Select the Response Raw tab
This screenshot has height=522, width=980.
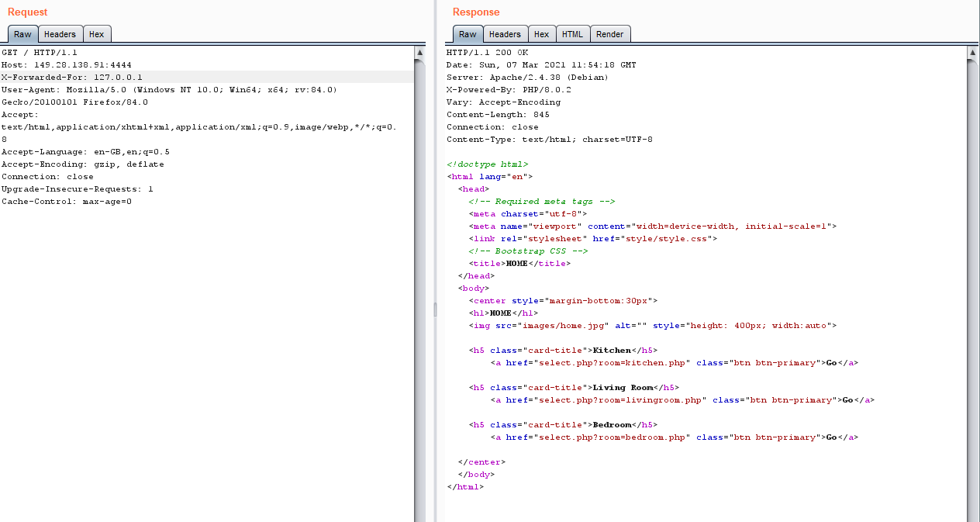pyautogui.click(x=468, y=34)
